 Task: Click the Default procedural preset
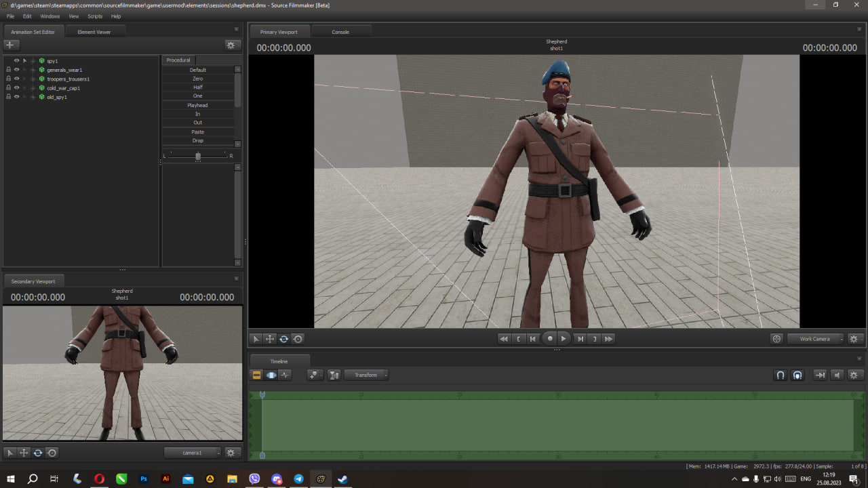197,70
